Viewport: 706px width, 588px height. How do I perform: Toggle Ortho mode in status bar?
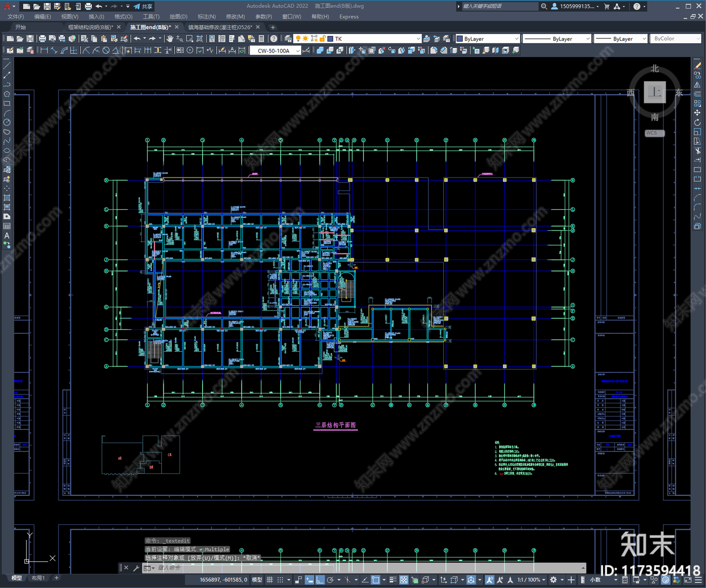(x=320, y=580)
